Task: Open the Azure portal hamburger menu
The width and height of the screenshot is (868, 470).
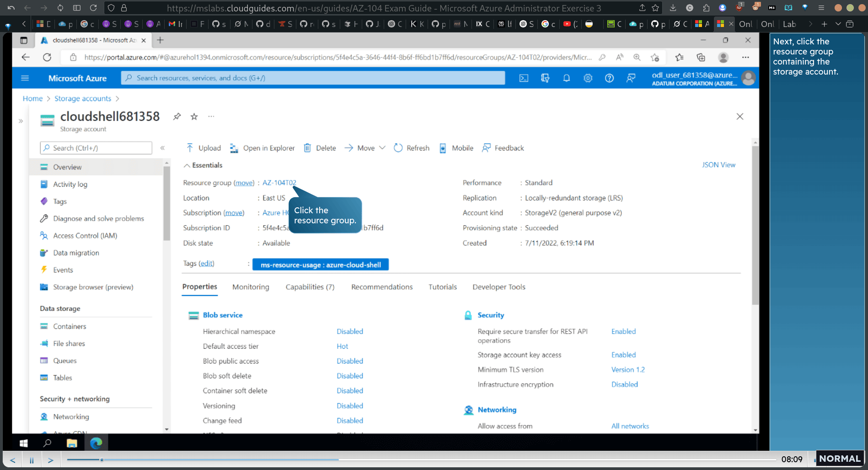Action: coord(25,78)
